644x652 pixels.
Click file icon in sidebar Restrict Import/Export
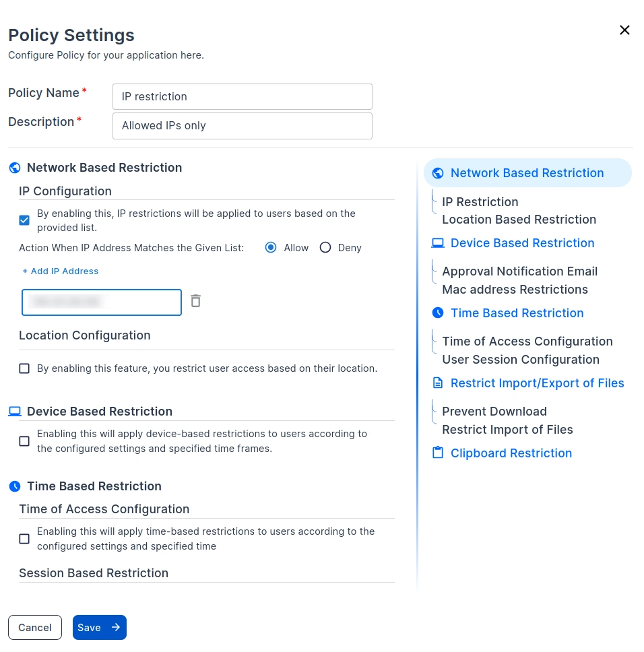437,383
